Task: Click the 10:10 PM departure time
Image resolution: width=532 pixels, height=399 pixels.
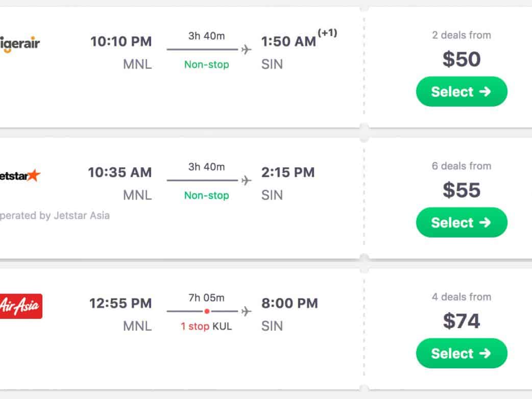Action: coord(121,41)
